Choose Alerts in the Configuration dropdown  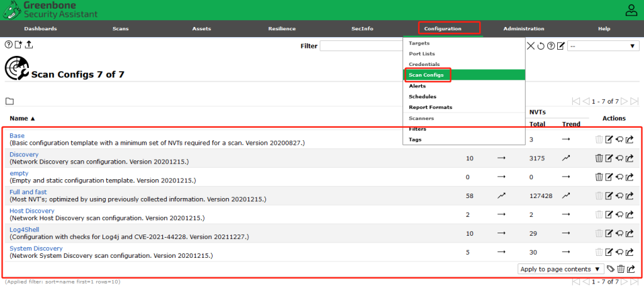418,86
